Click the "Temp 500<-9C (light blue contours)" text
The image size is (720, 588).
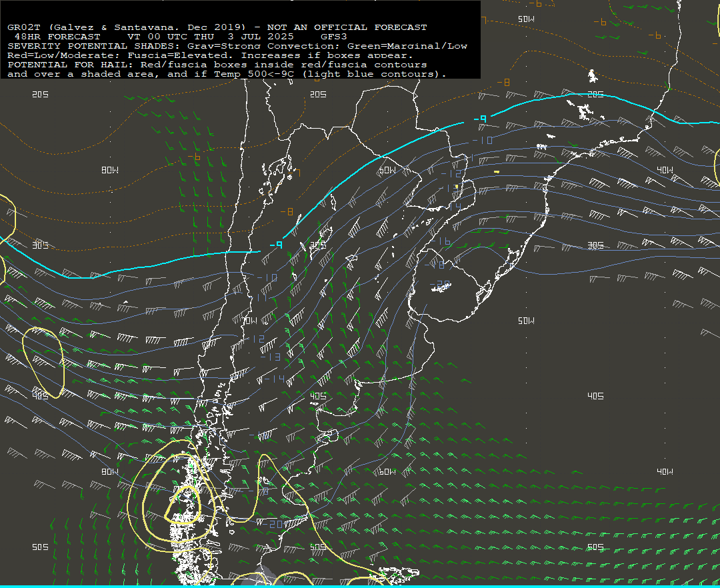coord(330,74)
